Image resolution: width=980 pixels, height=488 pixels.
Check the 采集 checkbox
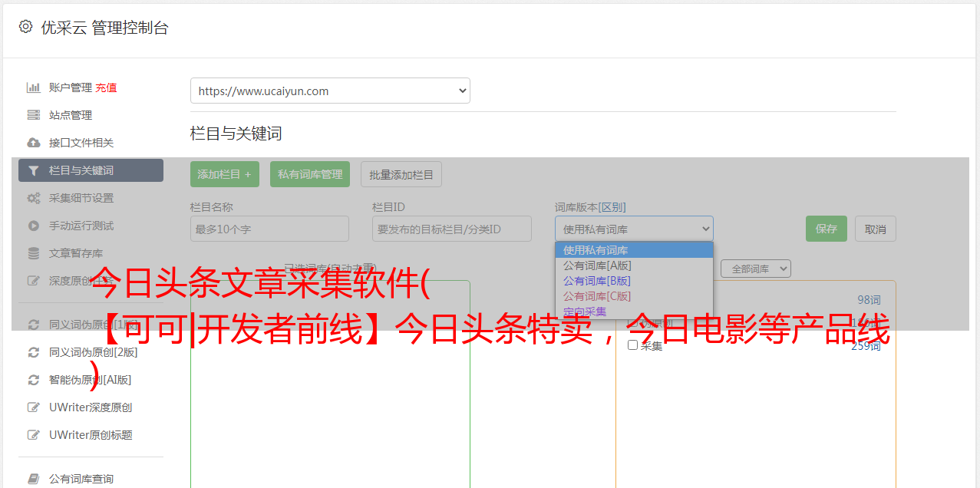[x=633, y=345]
